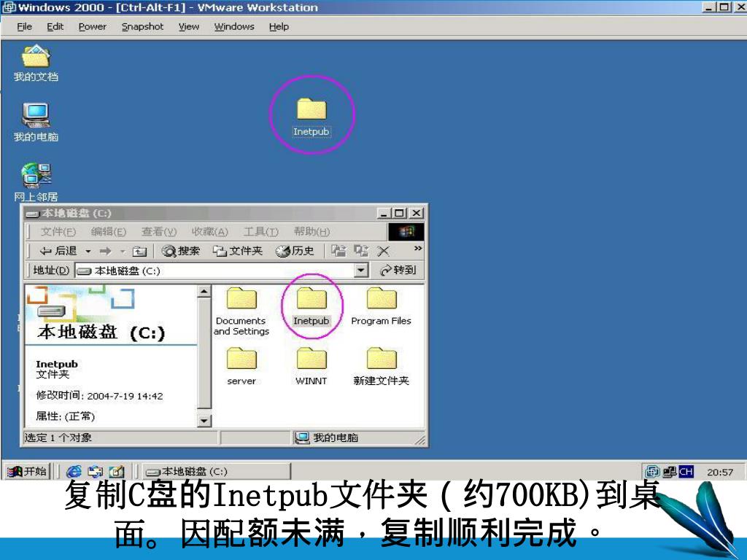Open the VMware View menu
Image resolution: width=747 pixels, height=560 pixels.
coord(189,27)
